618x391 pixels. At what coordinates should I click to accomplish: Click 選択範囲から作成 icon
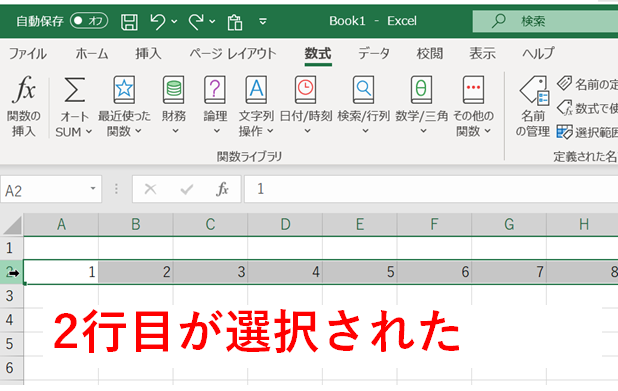click(x=564, y=132)
